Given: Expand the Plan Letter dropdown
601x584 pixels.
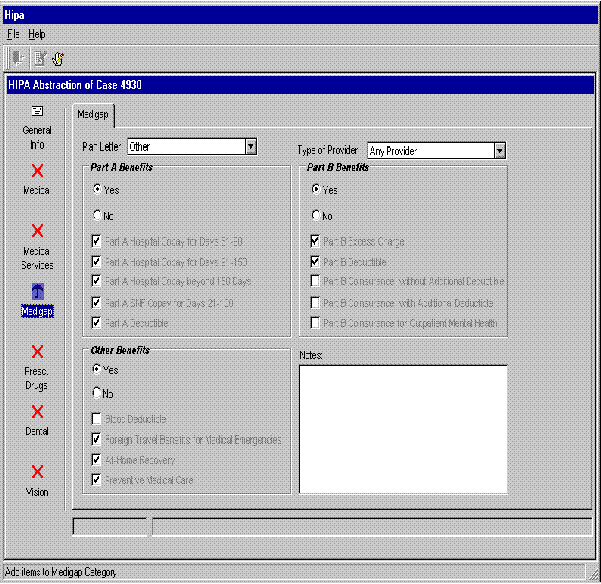Looking at the screenshot, I should [251, 147].
